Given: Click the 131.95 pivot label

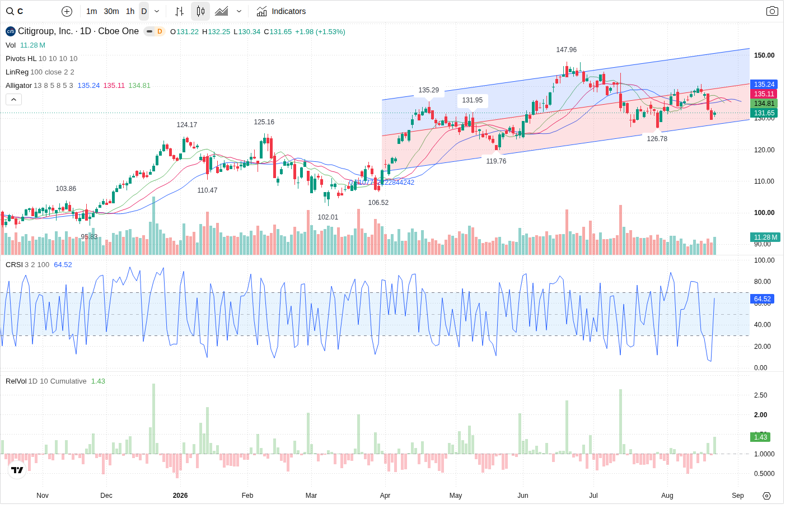Looking at the screenshot, I should 473,100.
